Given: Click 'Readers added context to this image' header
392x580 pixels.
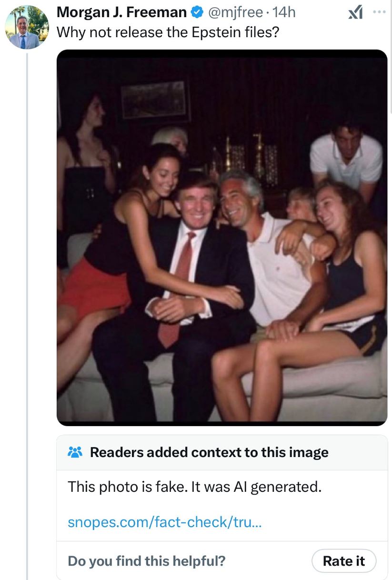Looking at the screenshot, I should (x=209, y=452).
